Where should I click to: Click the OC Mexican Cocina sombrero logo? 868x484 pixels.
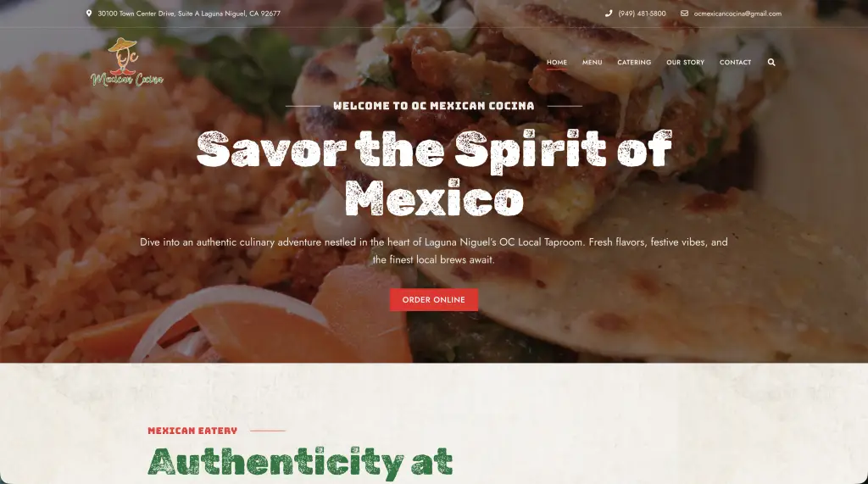point(127,62)
